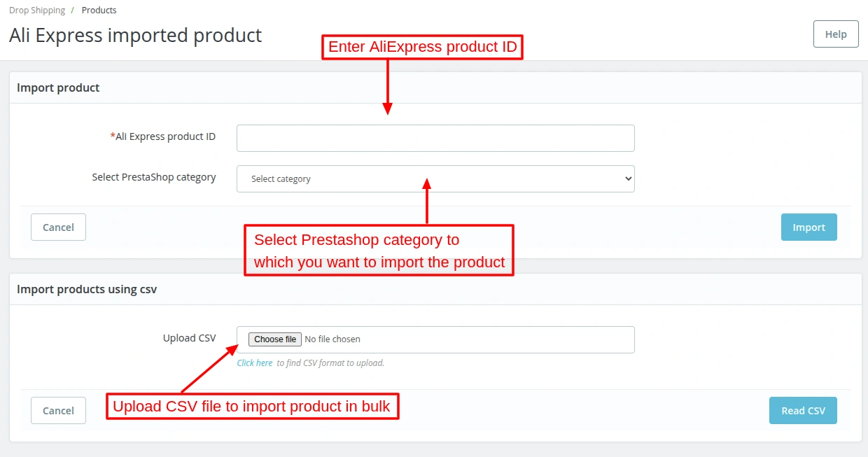Click the Import button
Viewport: 868px width, 457px height.
pos(808,227)
